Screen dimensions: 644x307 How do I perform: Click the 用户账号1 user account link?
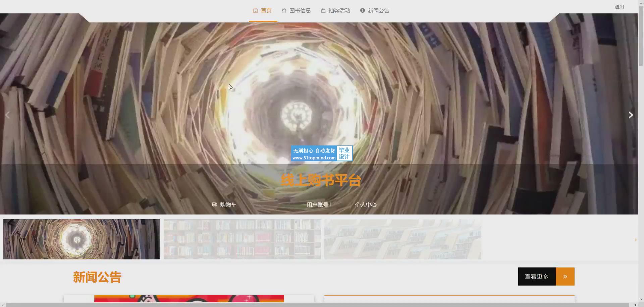click(319, 204)
